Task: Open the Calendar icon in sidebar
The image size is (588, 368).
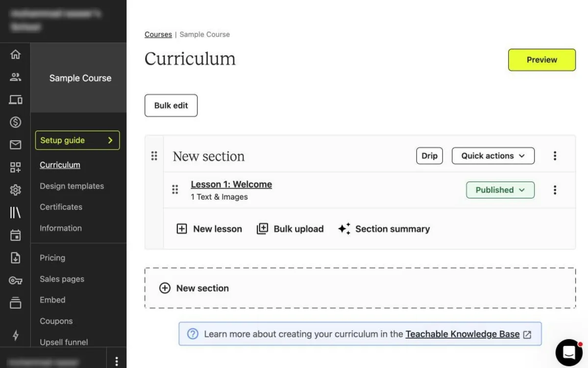Action: click(x=15, y=235)
